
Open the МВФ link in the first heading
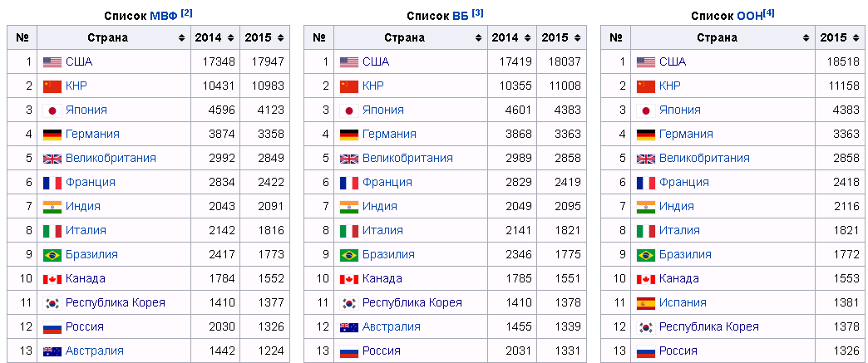pos(164,16)
